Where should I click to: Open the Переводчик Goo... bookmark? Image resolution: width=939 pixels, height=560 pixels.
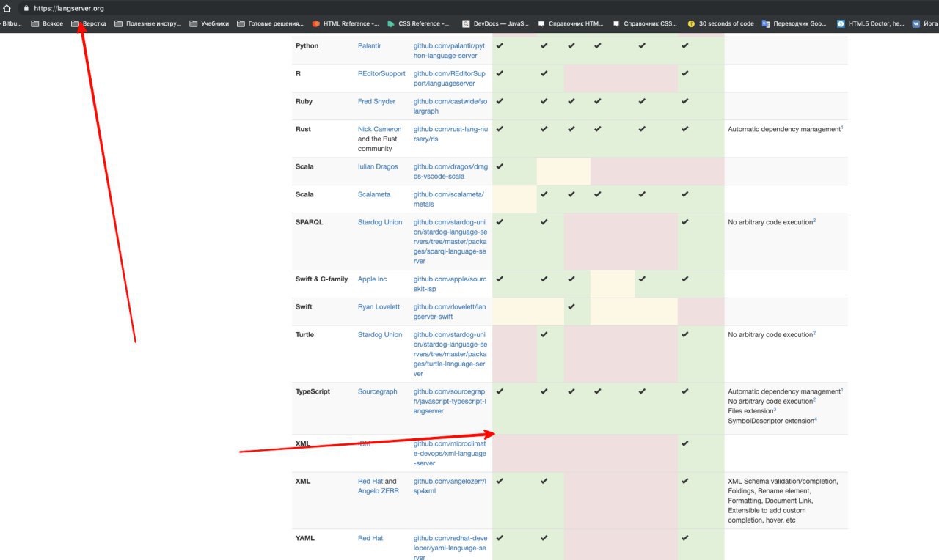pos(795,23)
